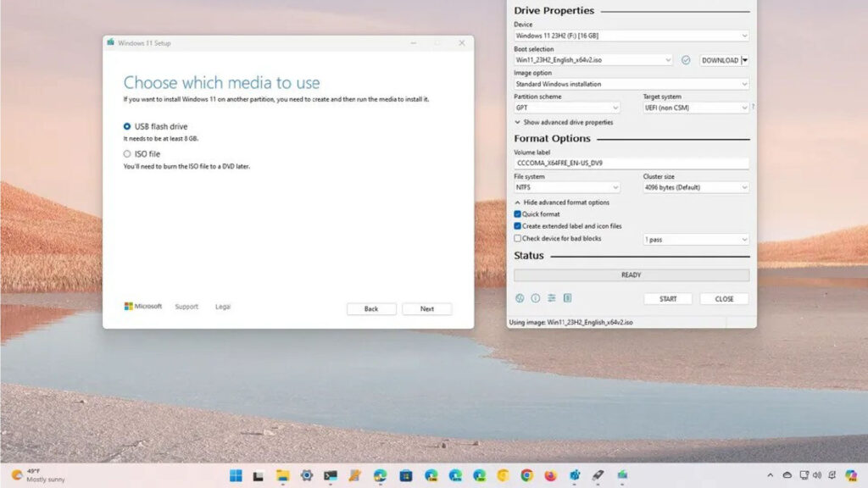This screenshot has height=488, width=868.
Task: Uncheck the Quick format checkbox
Action: [x=518, y=214]
